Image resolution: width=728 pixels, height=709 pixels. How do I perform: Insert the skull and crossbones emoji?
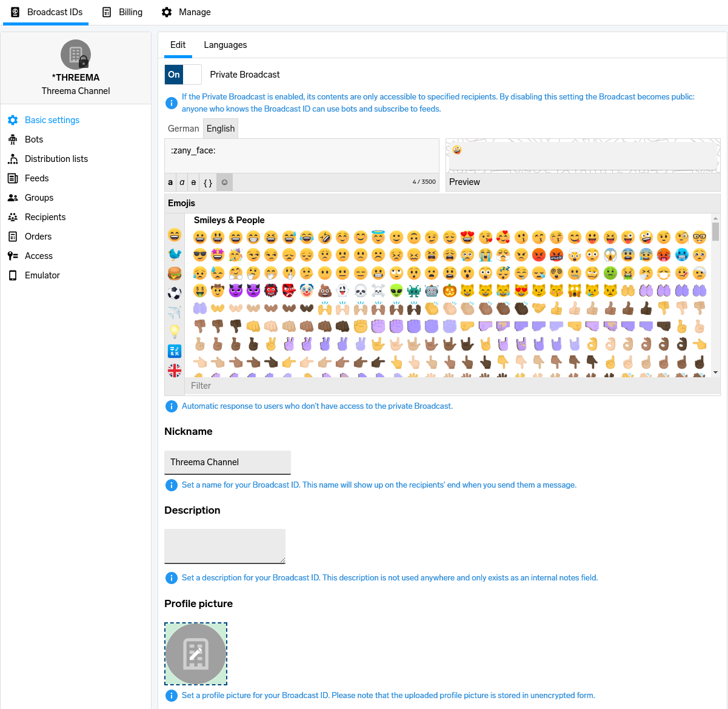[378, 291]
